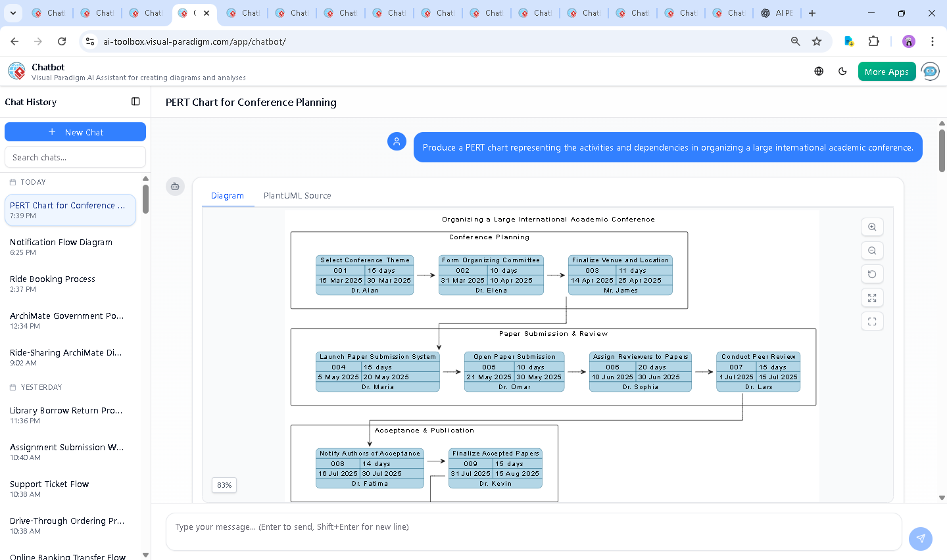Open More Apps
This screenshot has height=560, width=947.
click(886, 72)
